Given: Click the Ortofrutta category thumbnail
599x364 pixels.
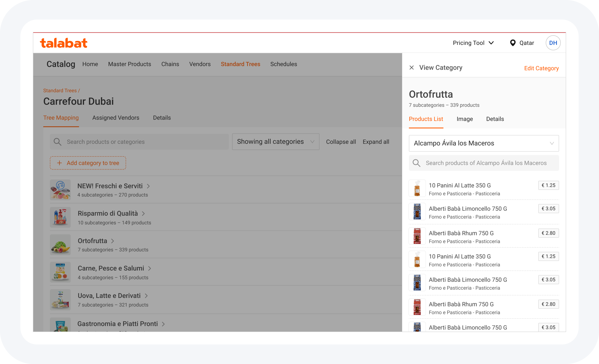Looking at the screenshot, I should tap(60, 245).
